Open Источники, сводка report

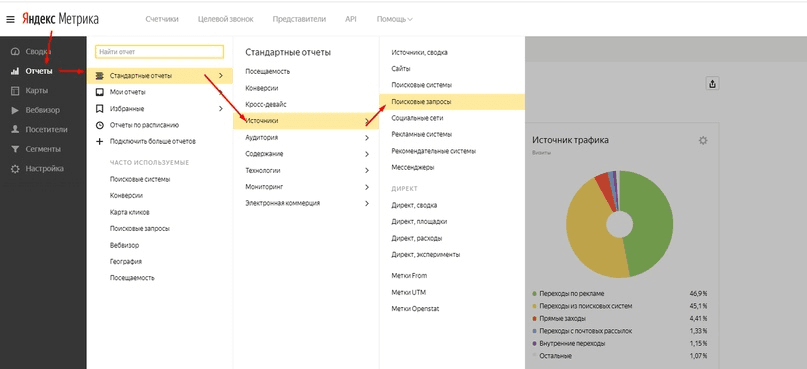tap(419, 52)
